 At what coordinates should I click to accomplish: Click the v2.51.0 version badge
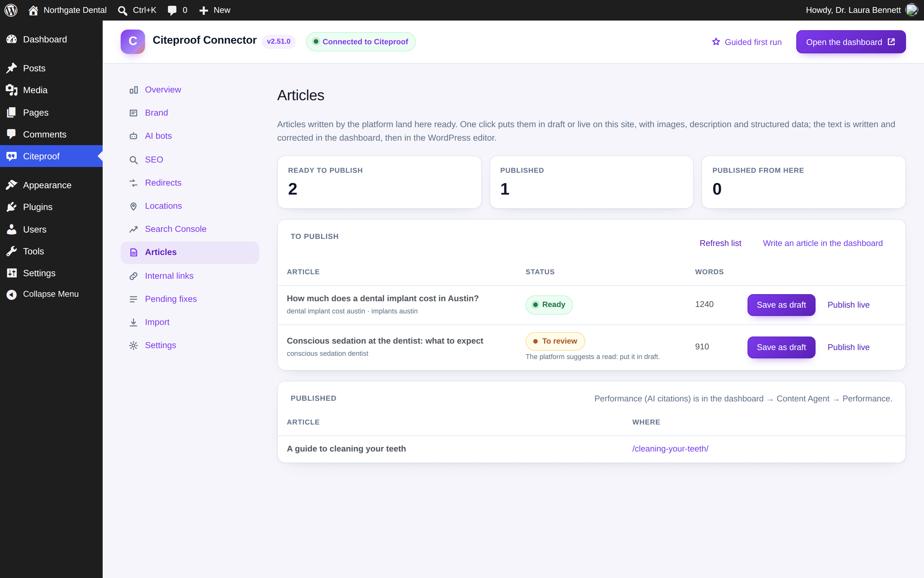click(278, 41)
